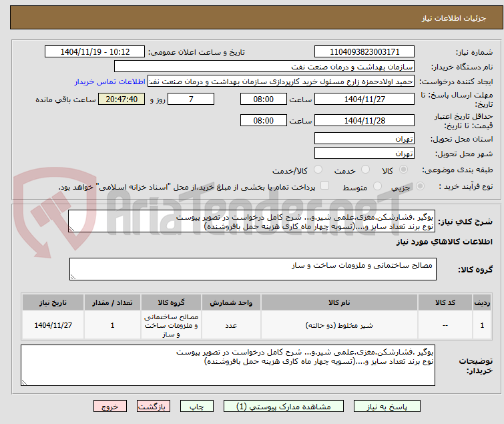Click the عدد unit cell
Screen dimensions: 504x424
click(x=231, y=325)
